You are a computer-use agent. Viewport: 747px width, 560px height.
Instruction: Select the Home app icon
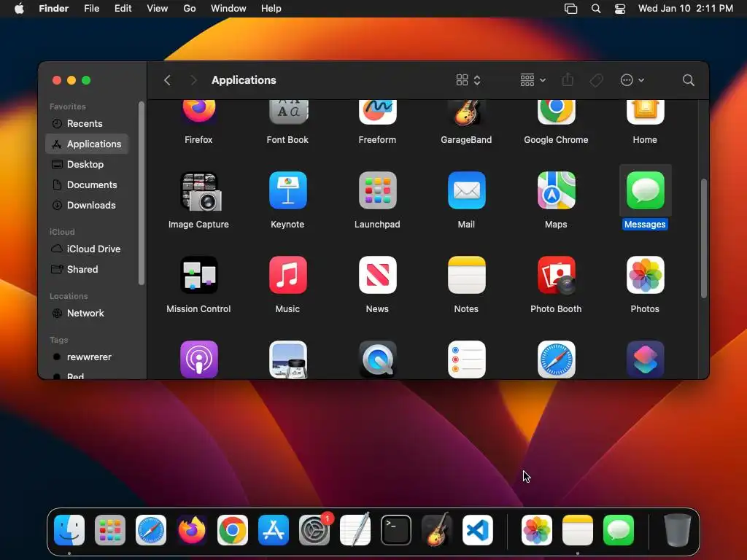(x=645, y=112)
